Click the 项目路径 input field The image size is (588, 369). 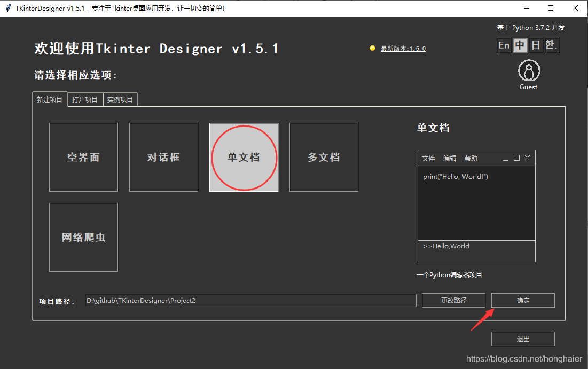[x=251, y=300]
